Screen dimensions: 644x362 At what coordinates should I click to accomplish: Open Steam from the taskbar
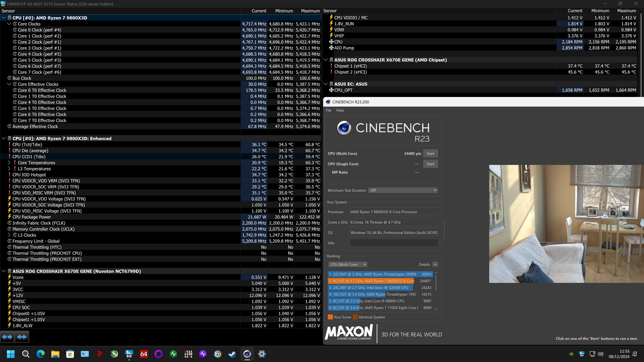[232, 354]
